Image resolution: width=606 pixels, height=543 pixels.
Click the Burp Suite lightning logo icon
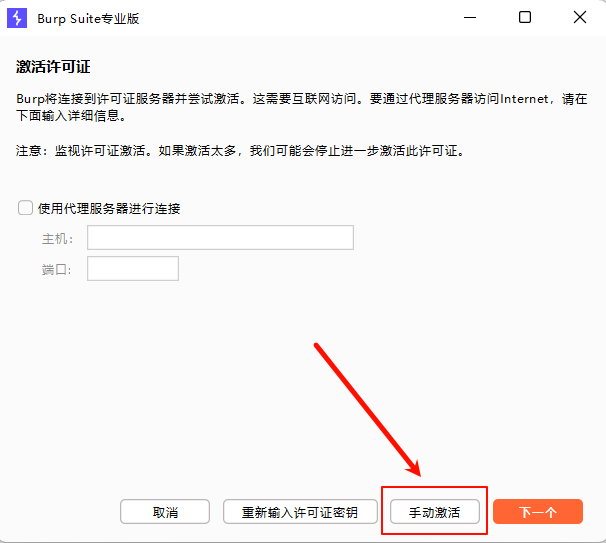[x=17, y=18]
